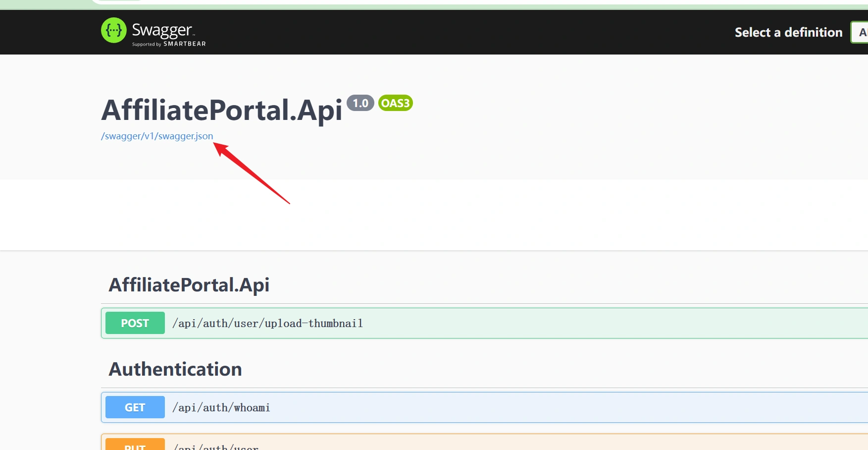Open the definition selector dropdown
This screenshot has width=868, height=450.
[x=860, y=33]
